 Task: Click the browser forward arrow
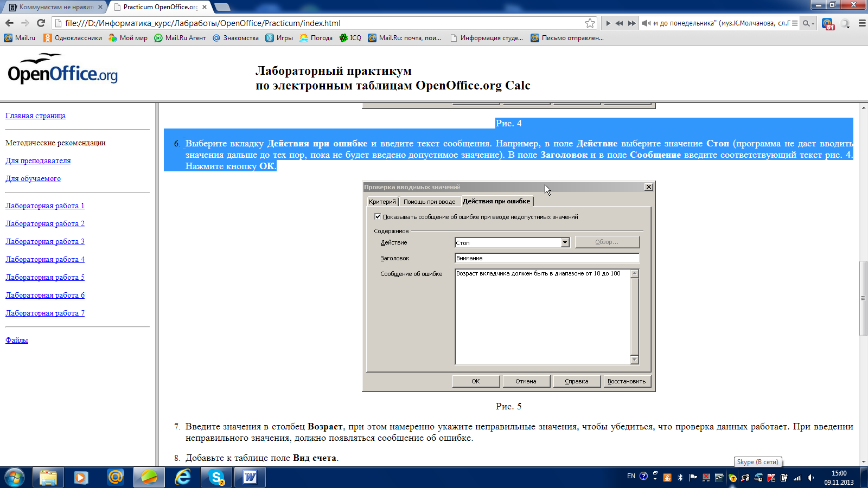(25, 23)
